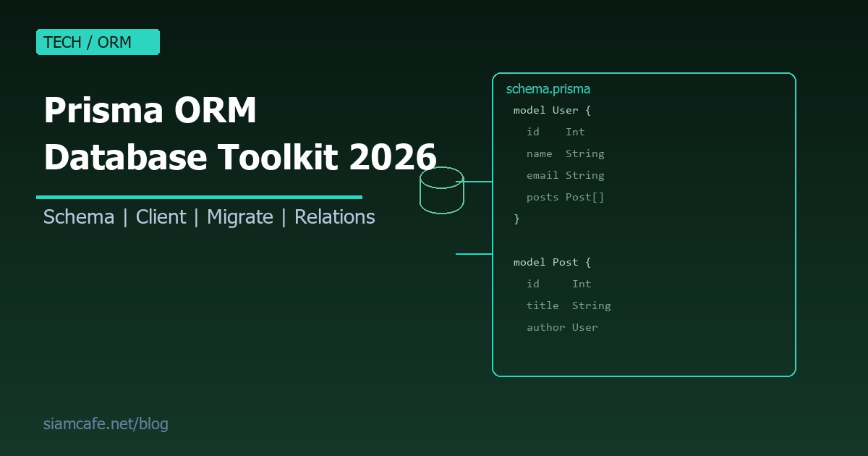Viewport: 868px width, 456px height.
Task: Select the schema.prisma file icon panel
Action: (x=643, y=224)
